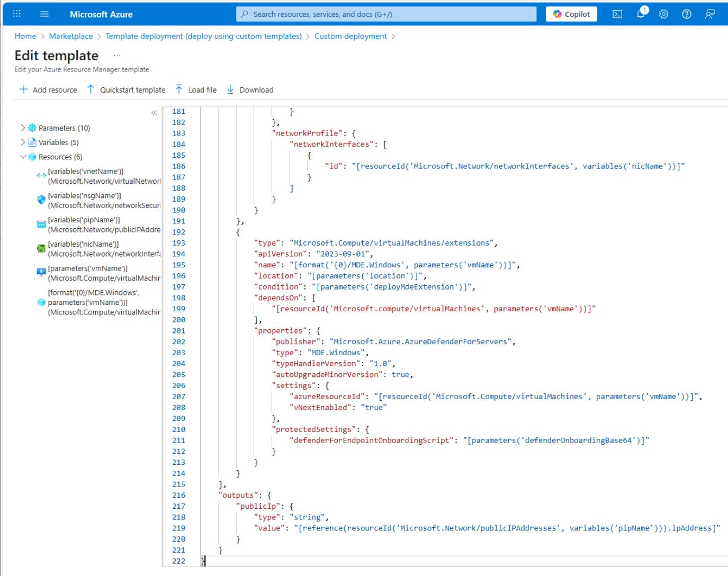The image size is (728, 576).
Task: Click the search resources box
Action: coord(386,14)
